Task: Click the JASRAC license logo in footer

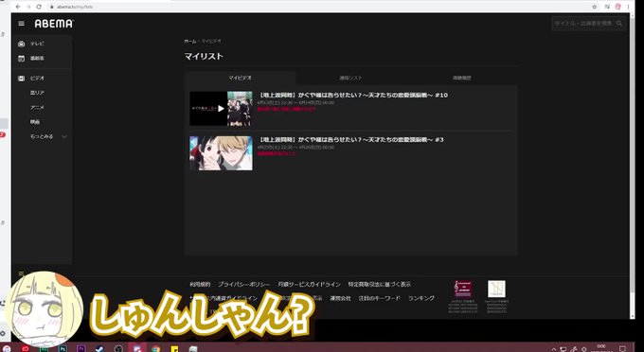Action: click(x=463, y=289)
